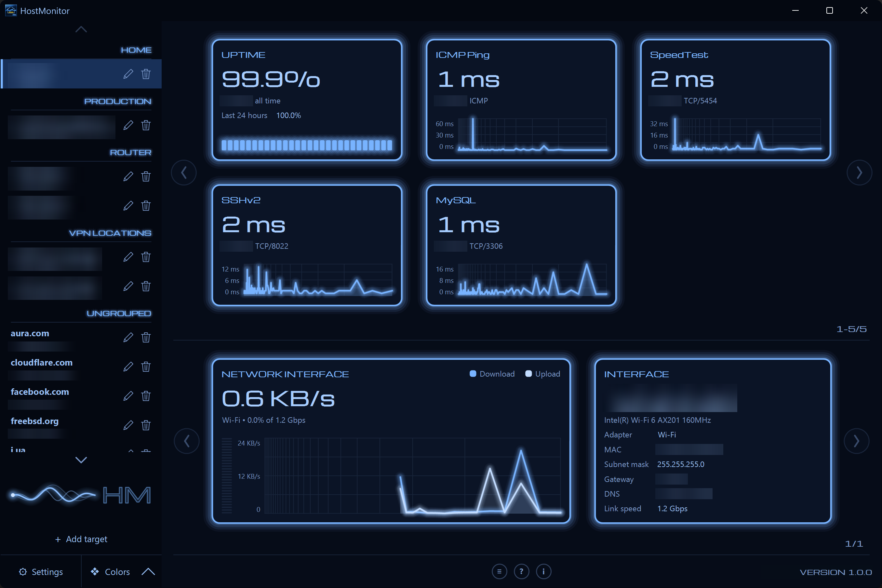
Task: Click Add target
Action: (81, 539)
